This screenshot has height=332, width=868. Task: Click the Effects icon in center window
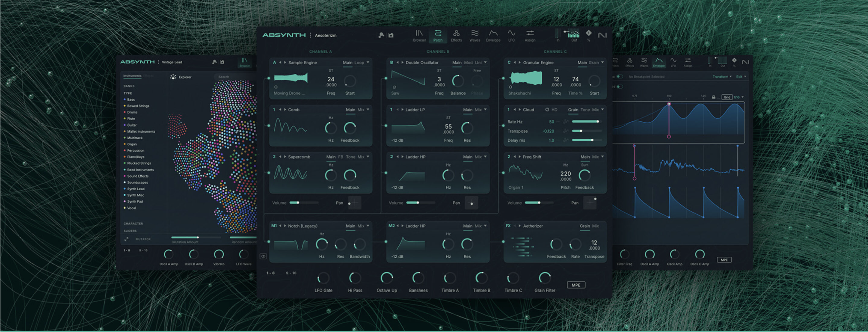456,35
